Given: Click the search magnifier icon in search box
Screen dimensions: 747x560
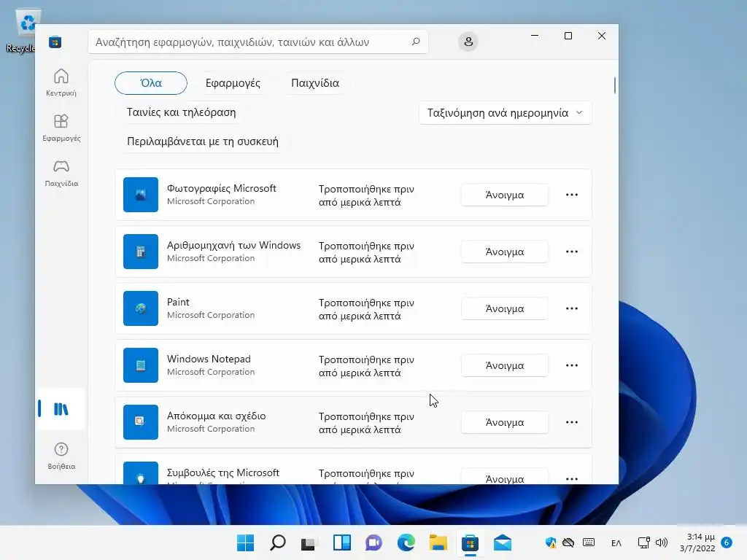Looking at the screenshot, I should click(x=416, y=42).
